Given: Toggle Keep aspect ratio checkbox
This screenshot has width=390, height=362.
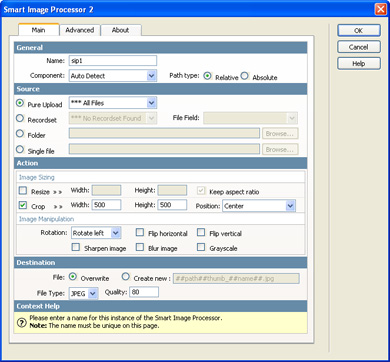Looking at the screenshot, I should [201, 191].
